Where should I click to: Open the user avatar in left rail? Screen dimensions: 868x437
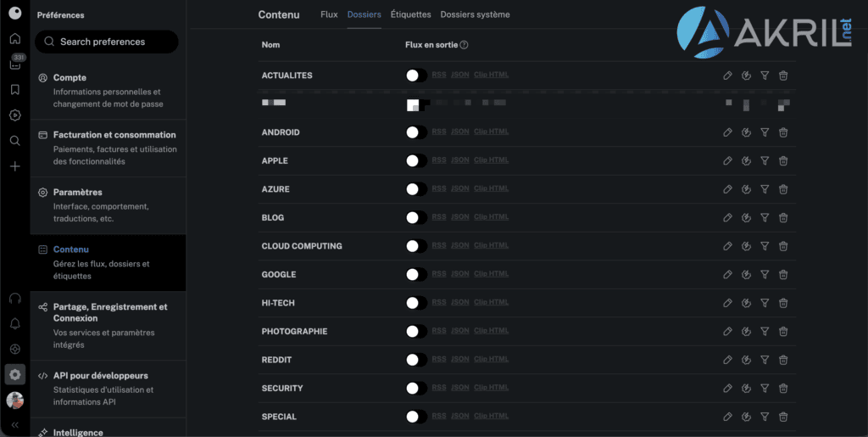pos(15,400)
